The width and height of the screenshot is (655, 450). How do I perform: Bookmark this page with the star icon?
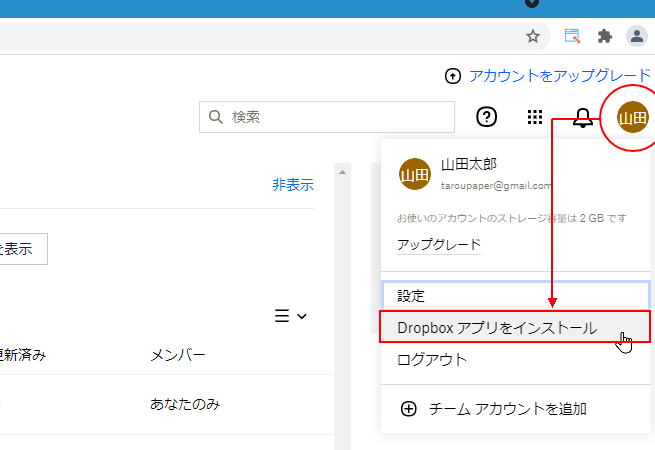(533, 36)
